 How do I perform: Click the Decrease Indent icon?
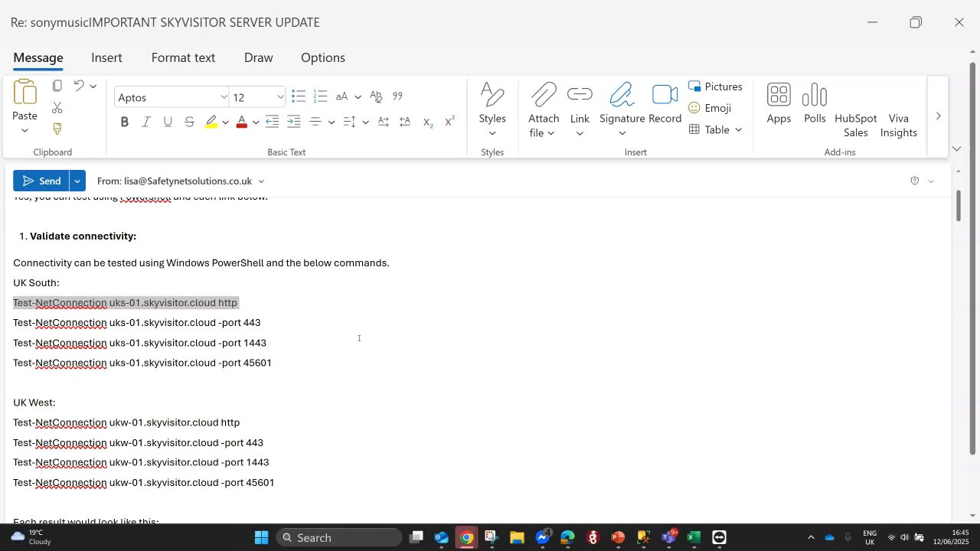coord(272,122)
